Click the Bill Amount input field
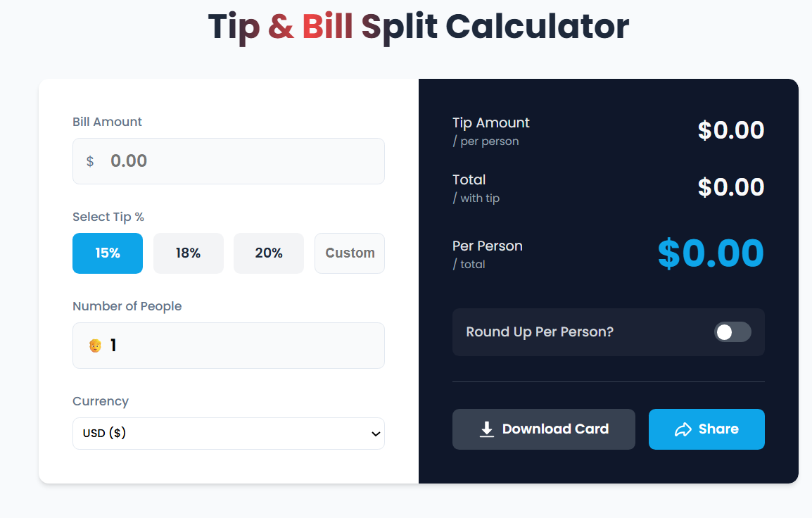812x518 pixels. [228, 160]
